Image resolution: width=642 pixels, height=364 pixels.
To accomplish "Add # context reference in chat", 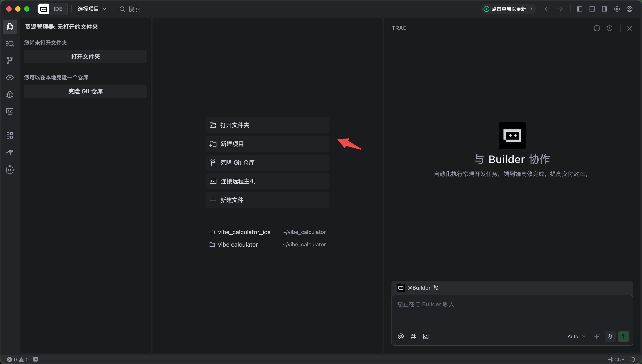I will [413, 336].
